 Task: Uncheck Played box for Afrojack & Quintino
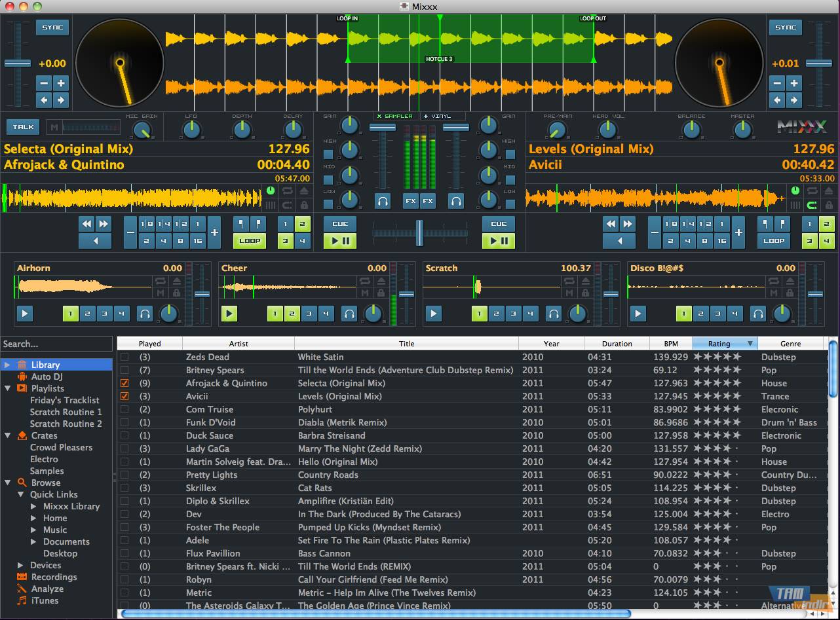[124, 383]
